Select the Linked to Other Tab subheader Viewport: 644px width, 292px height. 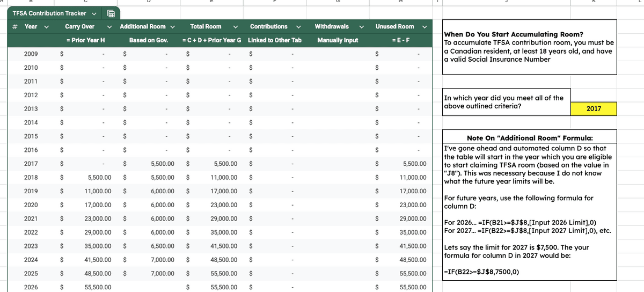274,40
